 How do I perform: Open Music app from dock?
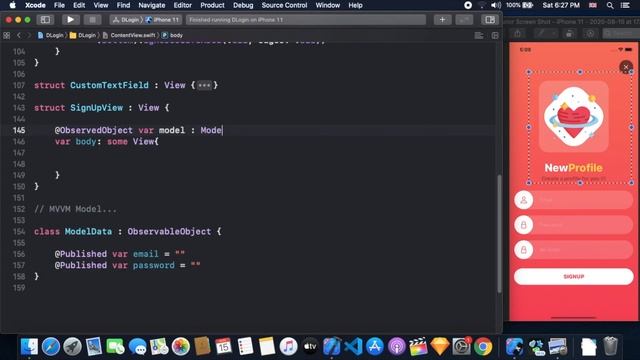coord(288,347)
